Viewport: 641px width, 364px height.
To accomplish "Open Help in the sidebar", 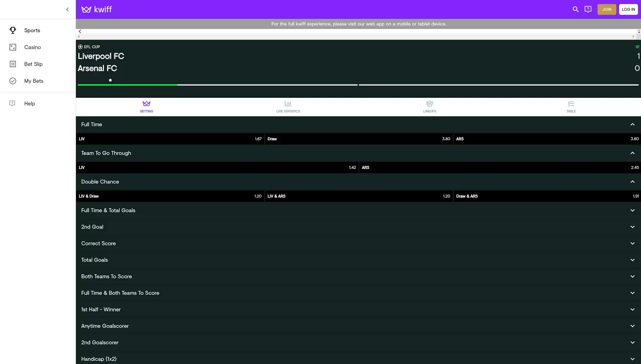I will pos(38,103).
